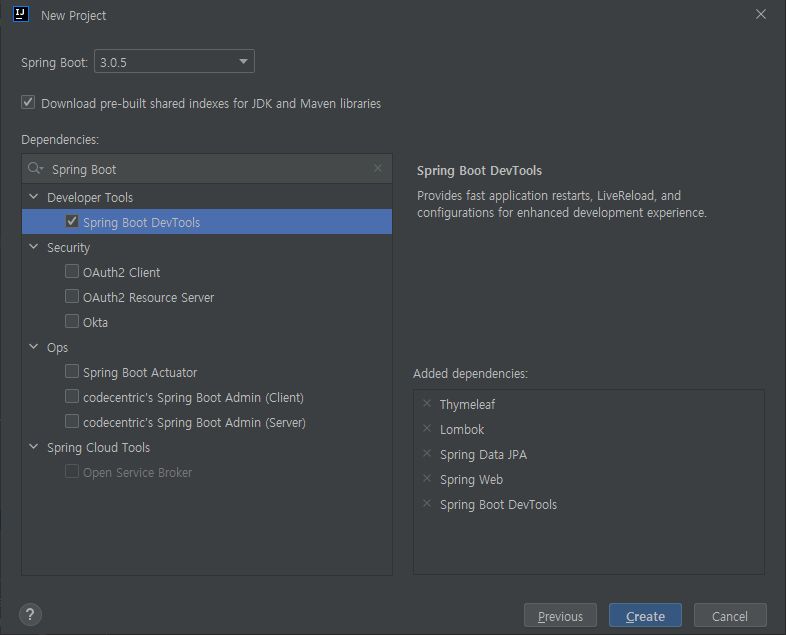Select the Ops tree label
The image size is (786, 635).
tap(58, 348)
